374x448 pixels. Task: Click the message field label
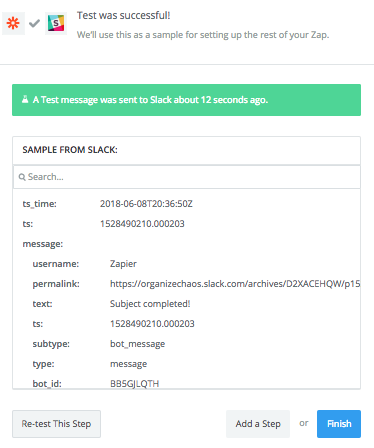coord(43,244)
